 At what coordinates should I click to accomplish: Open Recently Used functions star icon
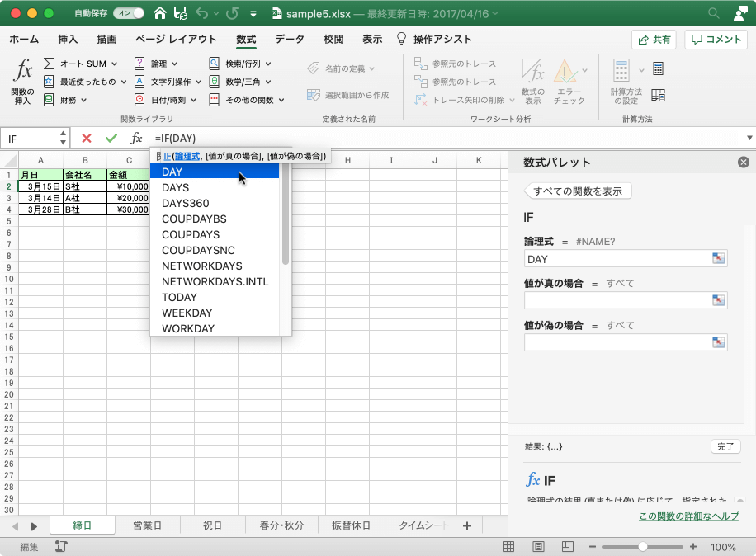coord(49,82)
